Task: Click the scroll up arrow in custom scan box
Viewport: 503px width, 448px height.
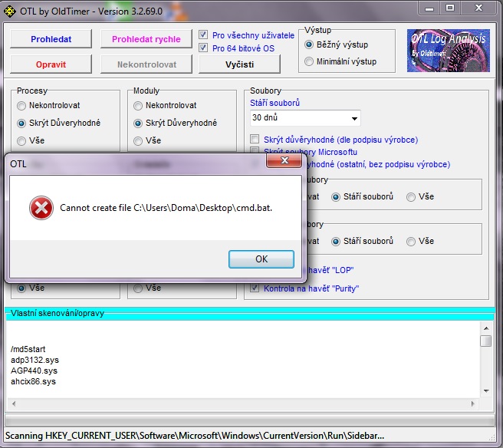Action: coord(485,341)
